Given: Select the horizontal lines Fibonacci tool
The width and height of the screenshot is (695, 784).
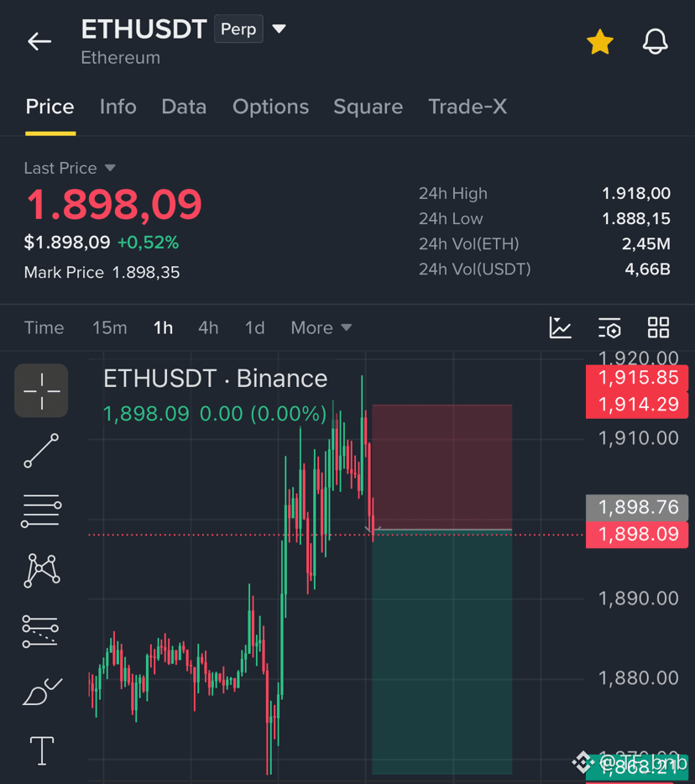Looking at the screenshot, I should pos(41,510).
